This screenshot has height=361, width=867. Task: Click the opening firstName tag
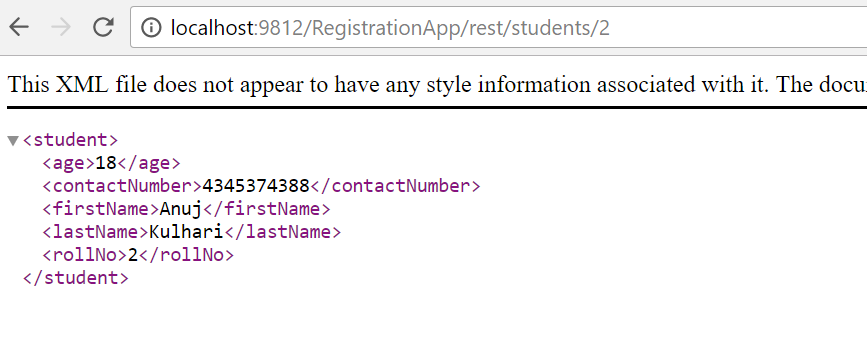tap(101, 209)
